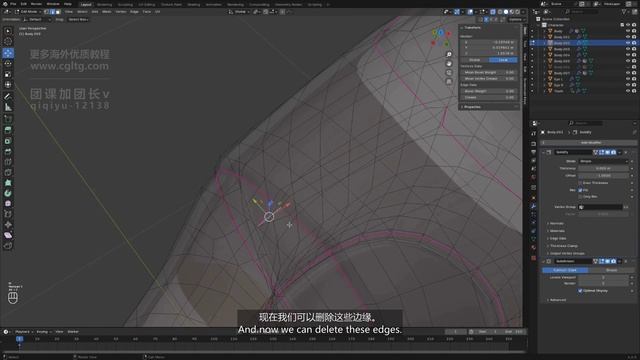
Task: Expand the Materials subpanel
Action: tap(557, 231)
